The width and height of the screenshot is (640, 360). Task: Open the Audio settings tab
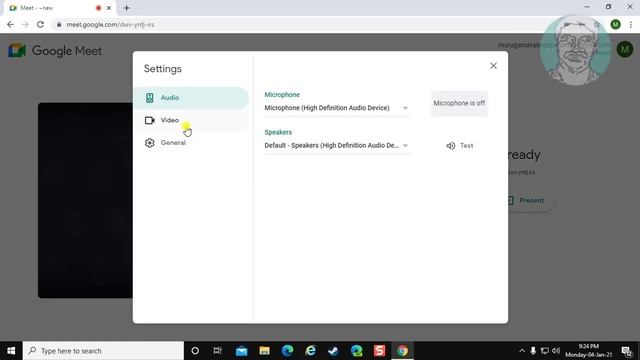coord(191,98)
